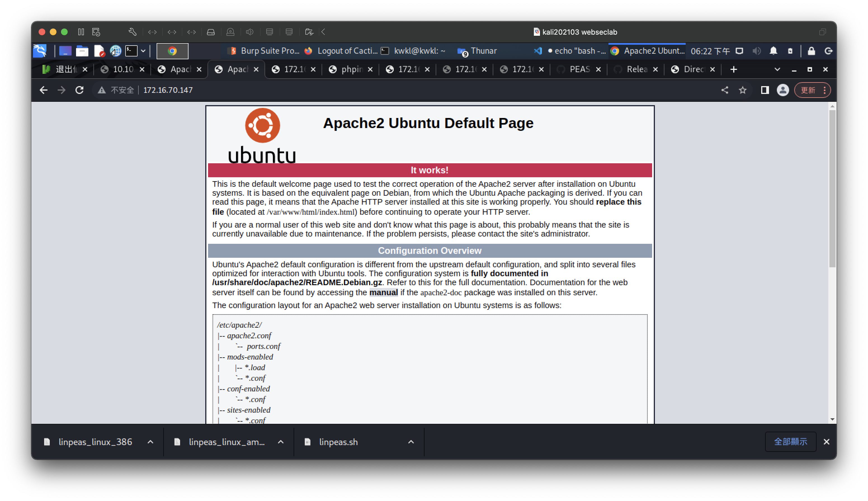Click 全部顯示 show all downloads
The height and width of the screenshot is (501, 868).
(x=791, y=442)
